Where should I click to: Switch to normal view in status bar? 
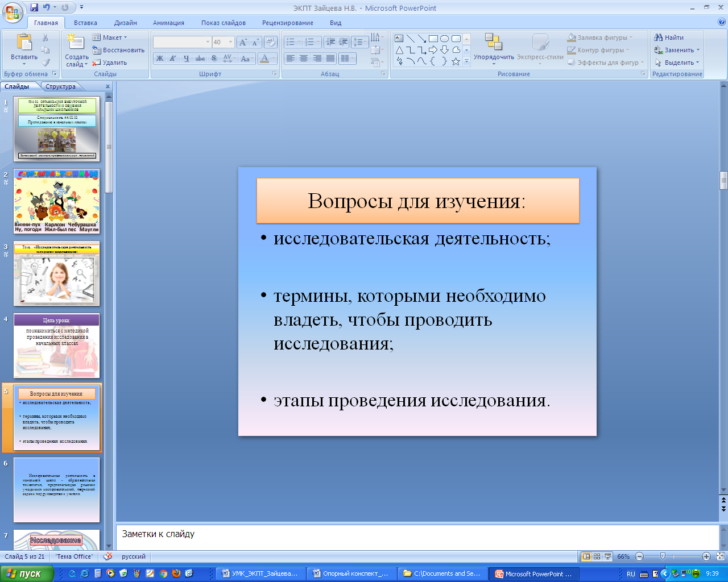[587, 556]
